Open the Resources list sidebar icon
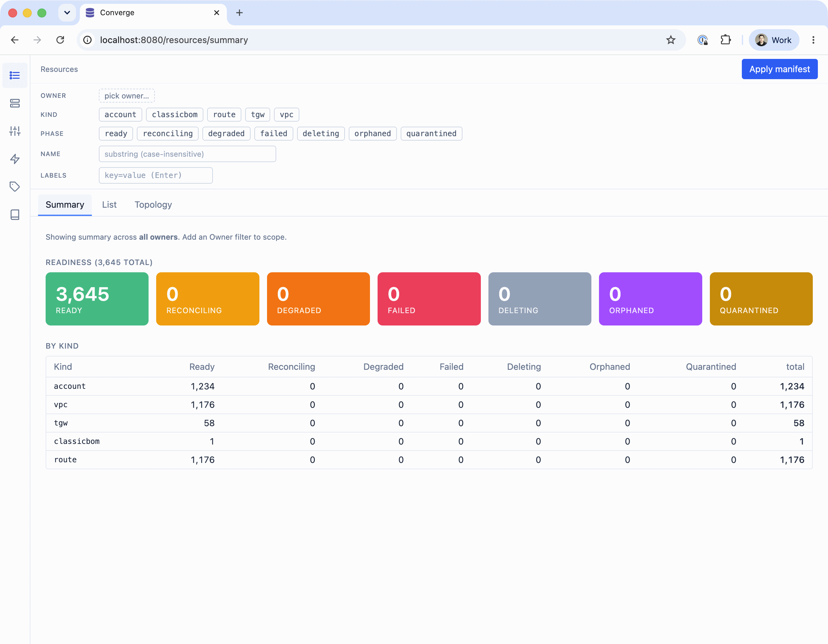Image resolution: width=828 pixels, height=644 pixels. click(x=15, y=75)
